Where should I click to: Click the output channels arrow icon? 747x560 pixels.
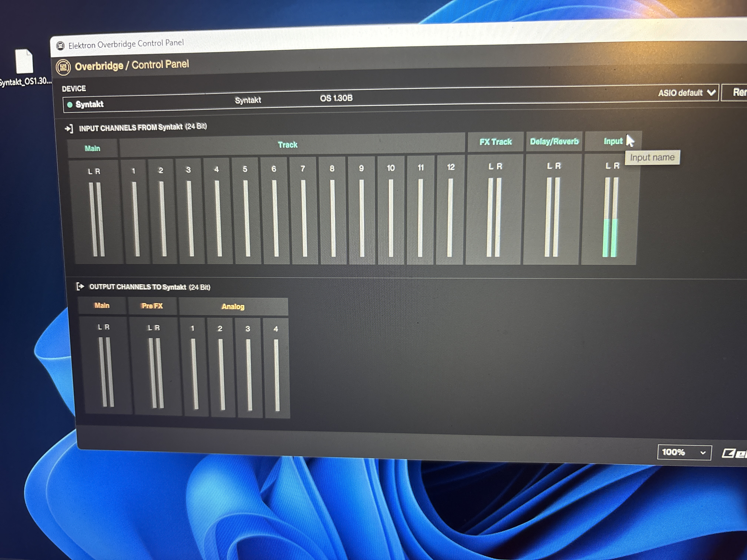80,287
